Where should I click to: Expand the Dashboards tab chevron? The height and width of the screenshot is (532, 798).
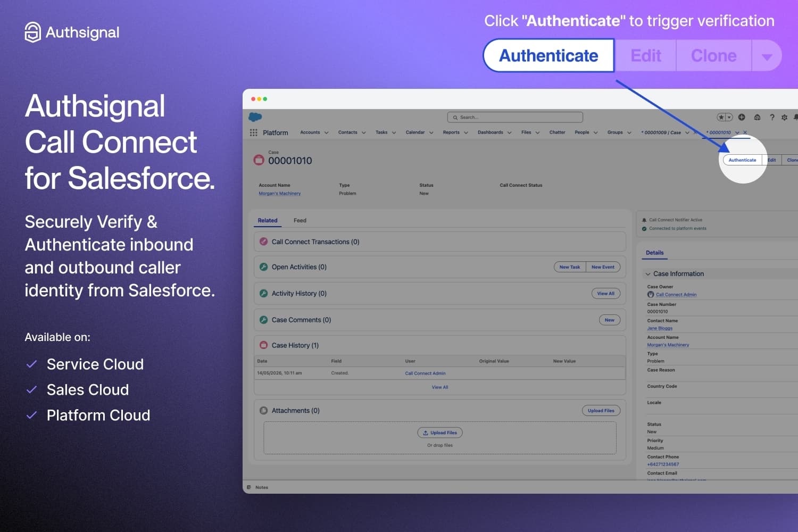point(510,132)
